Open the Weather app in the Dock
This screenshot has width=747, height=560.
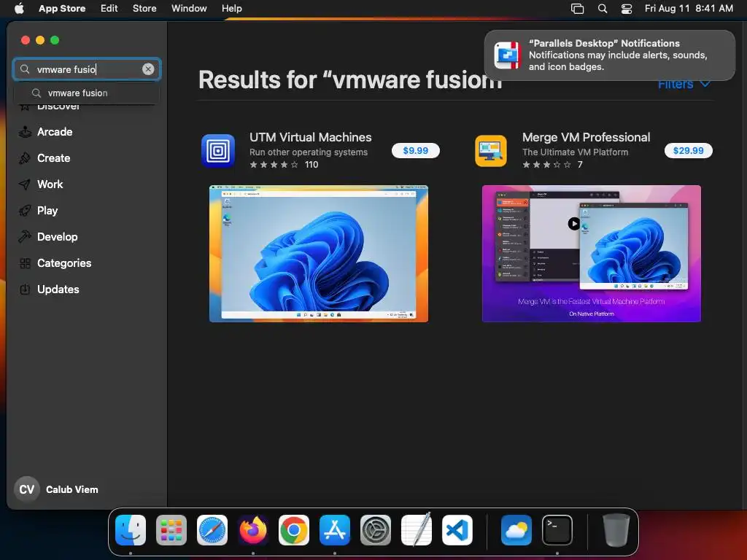coord(516,530)
